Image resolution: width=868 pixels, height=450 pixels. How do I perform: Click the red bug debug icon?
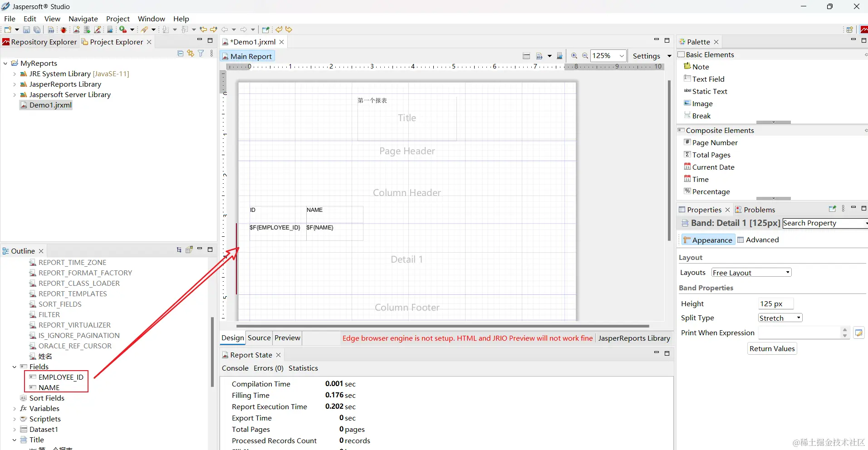(x=64, y=29)
